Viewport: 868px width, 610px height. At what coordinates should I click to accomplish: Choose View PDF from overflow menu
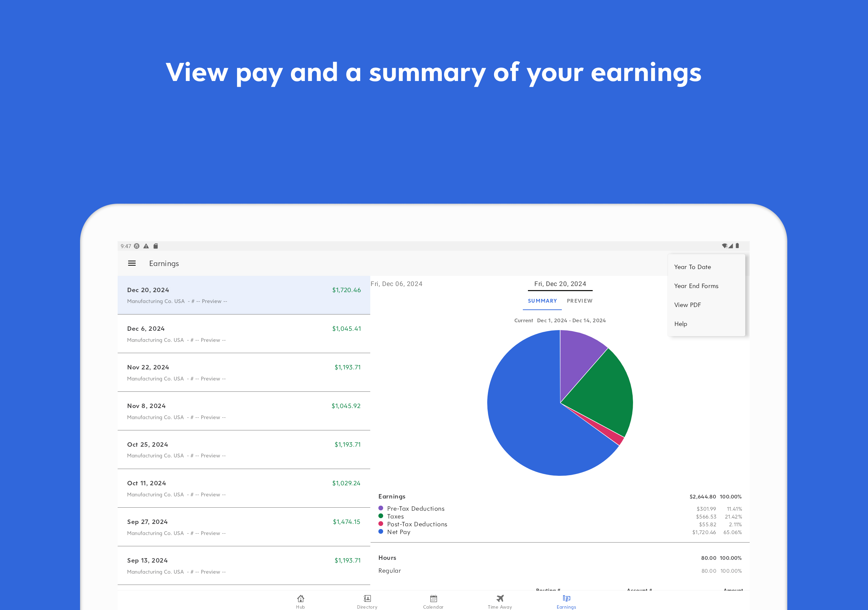(687, 305)
